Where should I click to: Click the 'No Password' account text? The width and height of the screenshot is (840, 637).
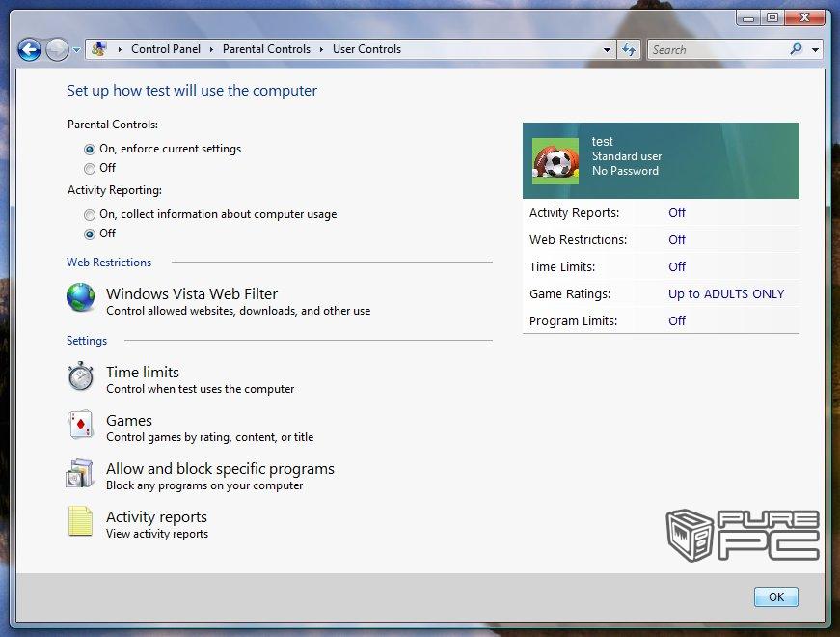[625, 171]
